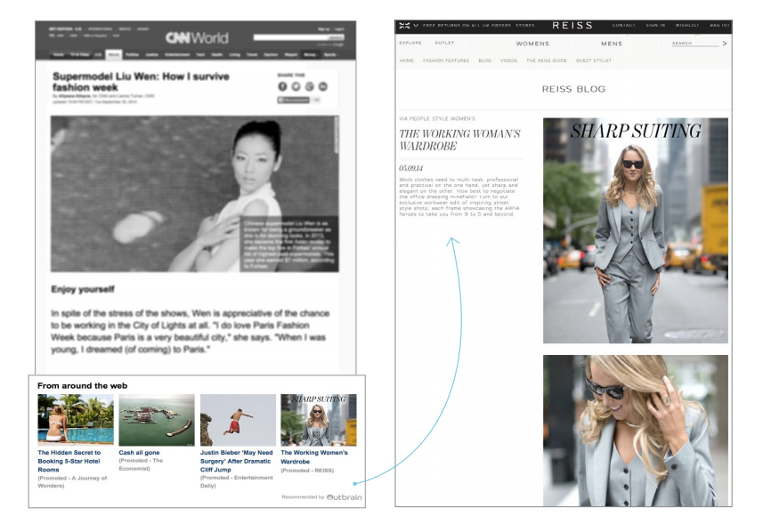This screenshot has height=532, width=771.
Task: Select the Explore menu item on Reiss
Action: coord(410,43)
